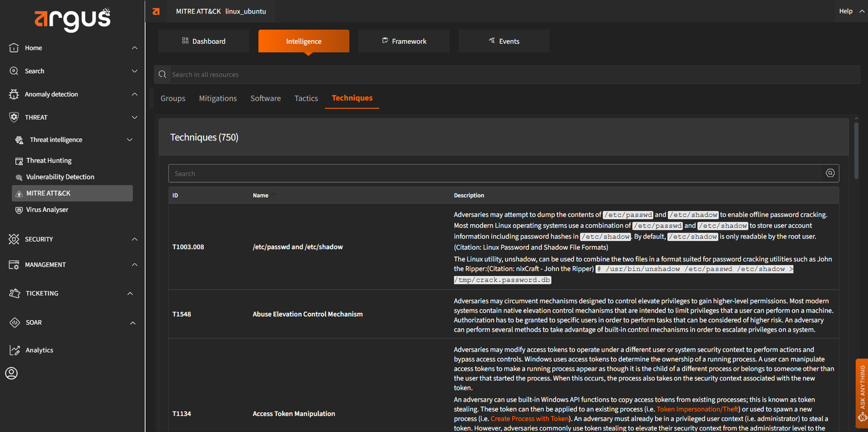
Task: Open the user profile icon
Action: pyautogui.click(x=11, y=373)
